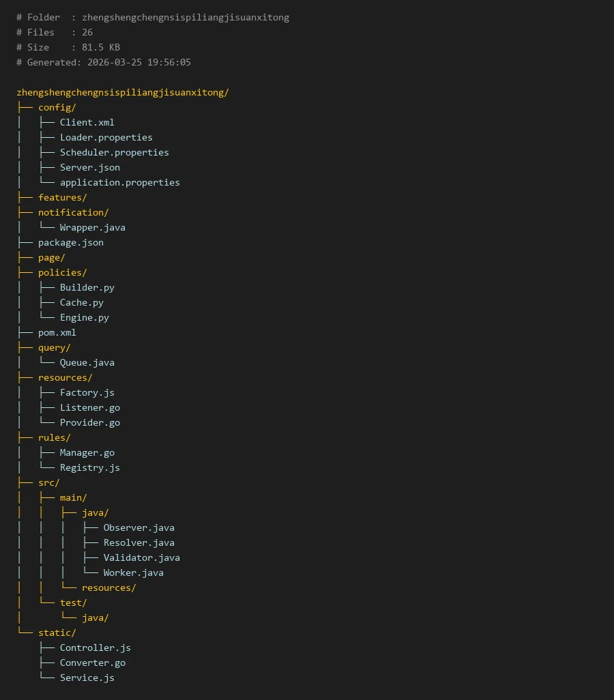Collapse the policies/ folder
614x700 pixels.
pos(62,272)
